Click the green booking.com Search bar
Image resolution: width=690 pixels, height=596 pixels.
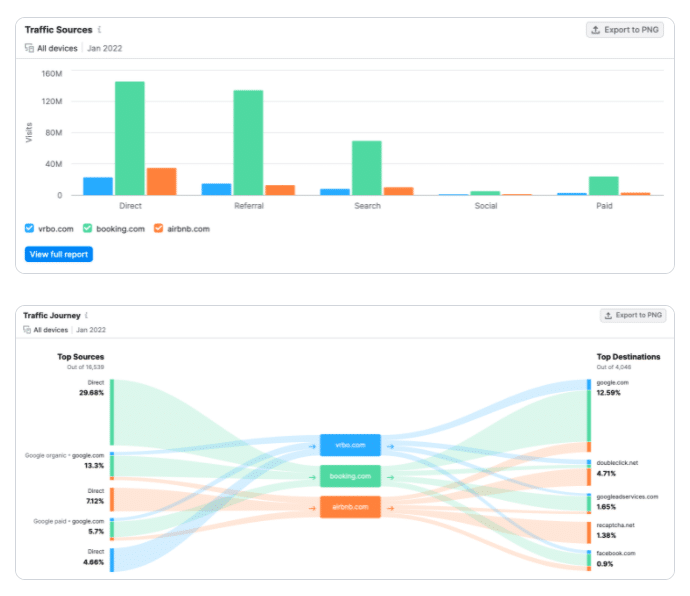point(367,168)
